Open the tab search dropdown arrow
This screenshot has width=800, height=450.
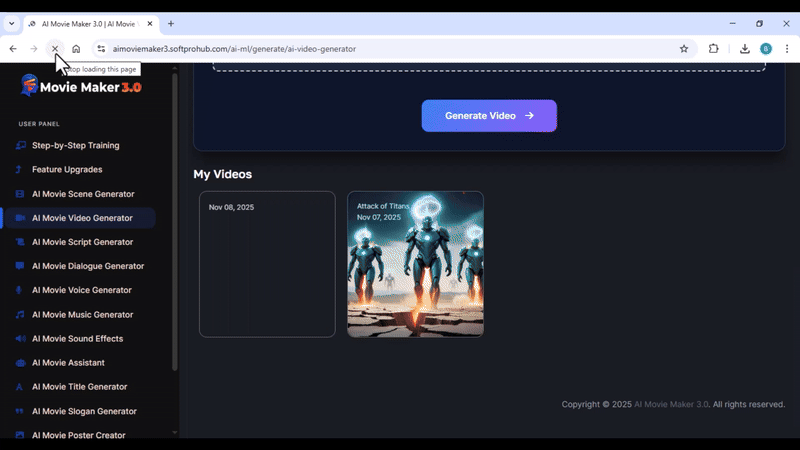pos(11,23)
